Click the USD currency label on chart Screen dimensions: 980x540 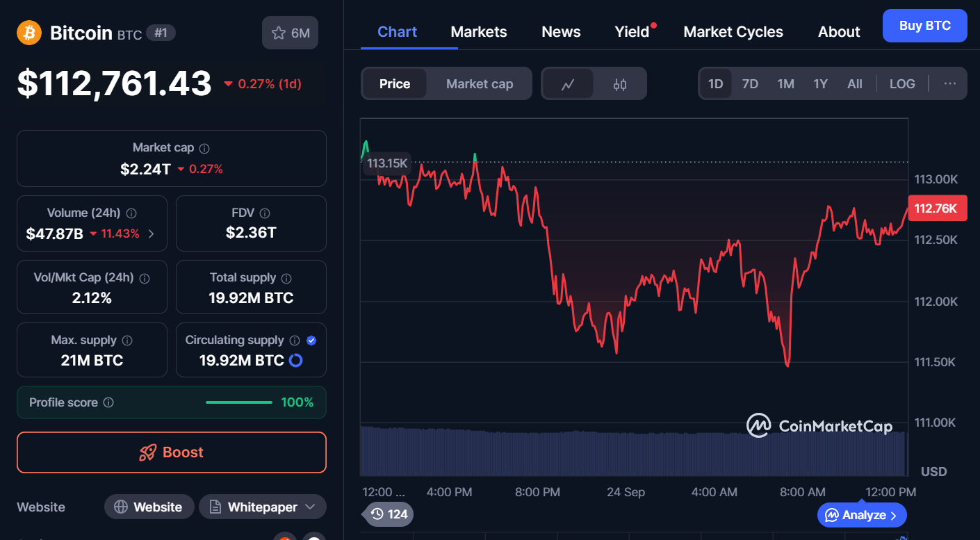(934, 472)
